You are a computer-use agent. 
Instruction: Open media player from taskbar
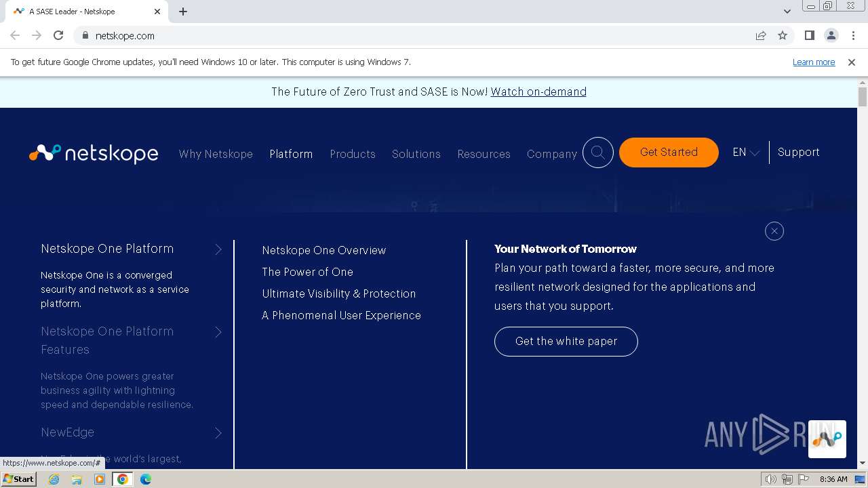[x=100, y=479]
